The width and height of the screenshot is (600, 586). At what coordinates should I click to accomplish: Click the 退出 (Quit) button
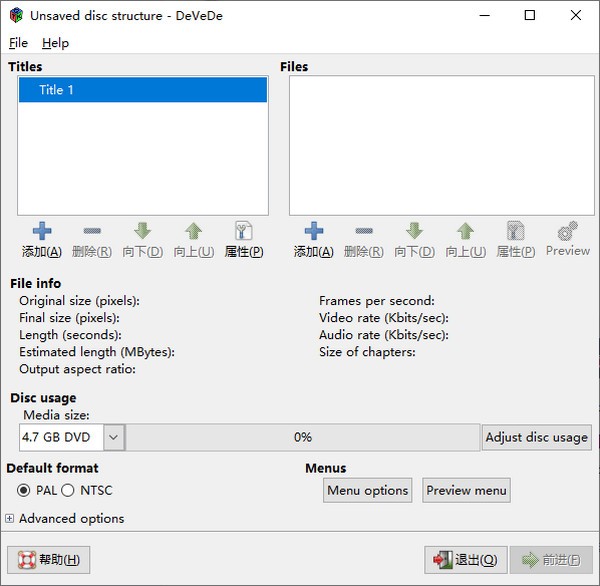coord(466,559)
